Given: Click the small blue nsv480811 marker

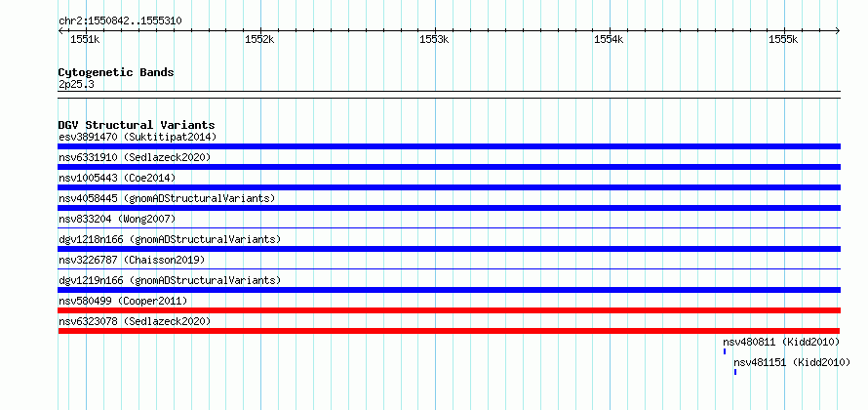Looking at the screenshot, I should point(724,351).
